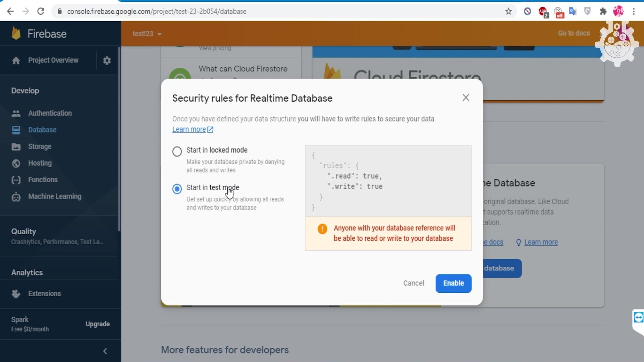Select Start in test mode
The image size is (644, 362).
coord(177,189)
